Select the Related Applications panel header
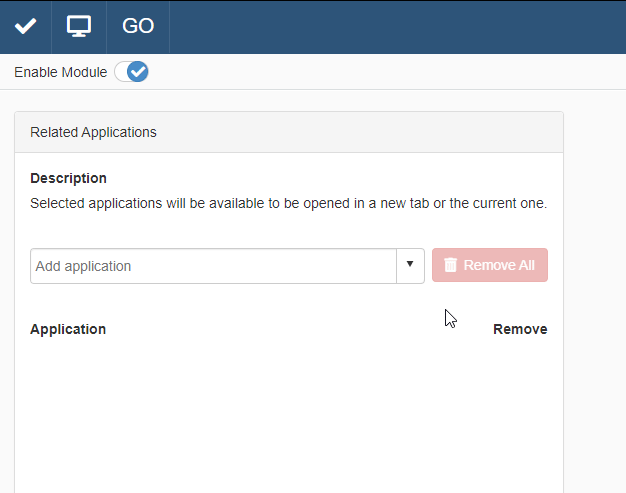The image size is (626, 493). [289, 132]
